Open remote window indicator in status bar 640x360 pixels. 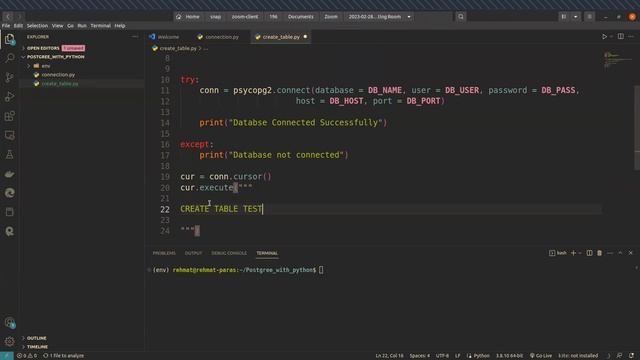pyautogui.click(x=7, y=356)
